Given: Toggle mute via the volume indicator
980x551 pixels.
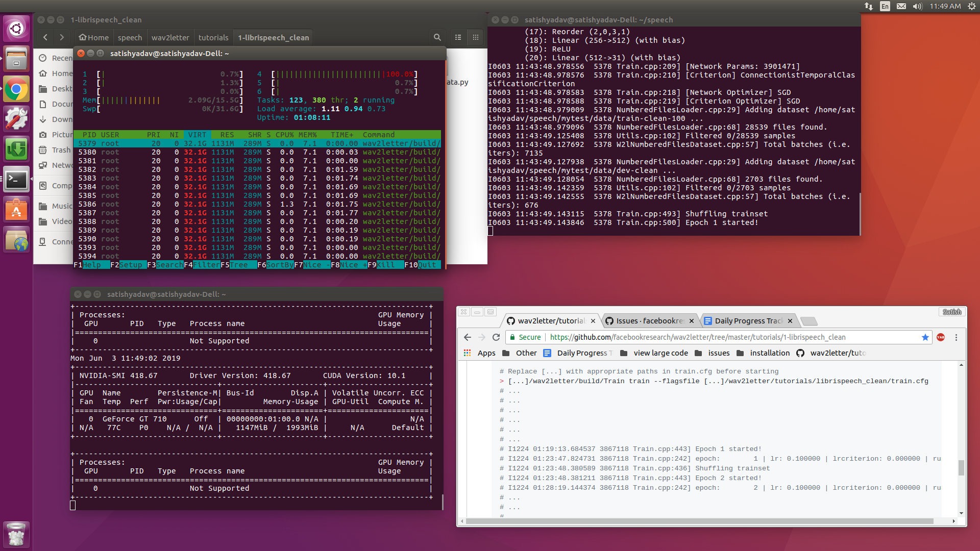Looking at the screenshot, I should click(917, 6).
